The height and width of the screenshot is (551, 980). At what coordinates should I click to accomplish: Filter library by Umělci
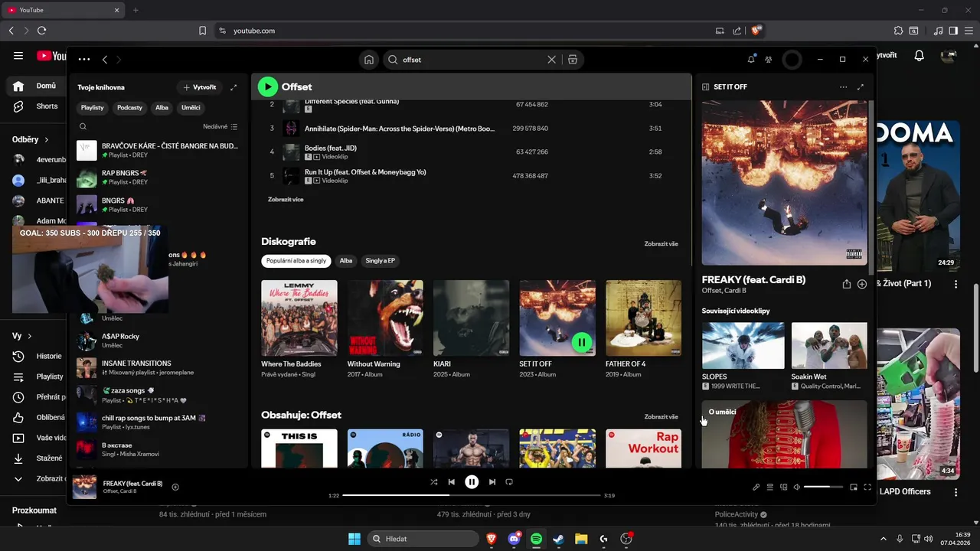[x=191, y=108]
